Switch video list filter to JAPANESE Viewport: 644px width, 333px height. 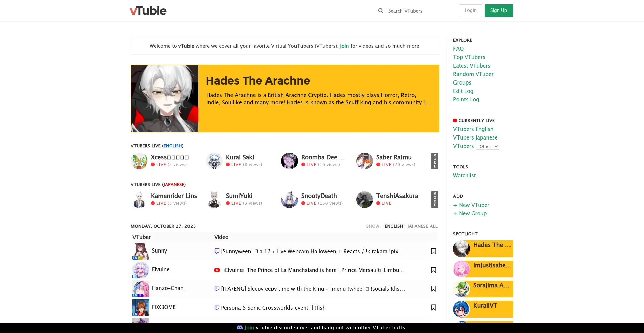click(x=417, y=226)
